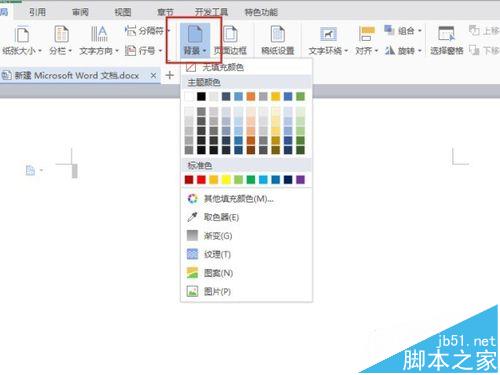The height and width of the screenshot is (375, 500).
Task: Open the 纸张大小 paper size icon
Action: click(x=22, y=35)
